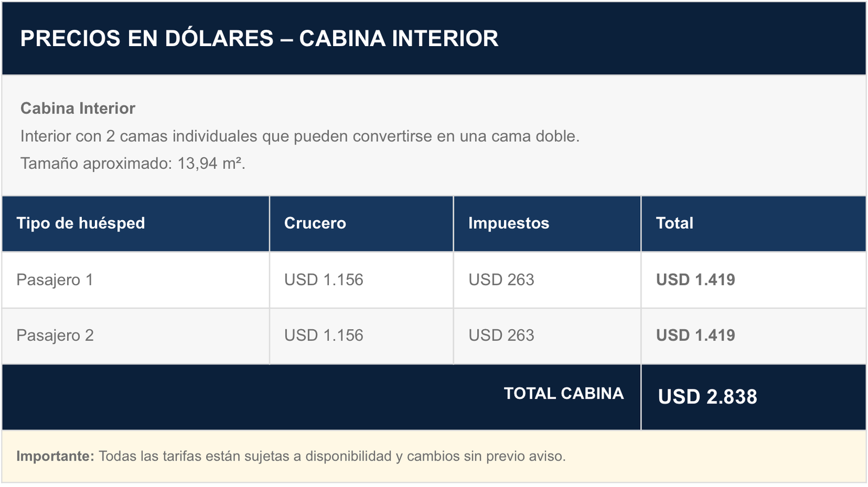Click the tarifas sujetas a disponibilidad notice text

point(332,457)
